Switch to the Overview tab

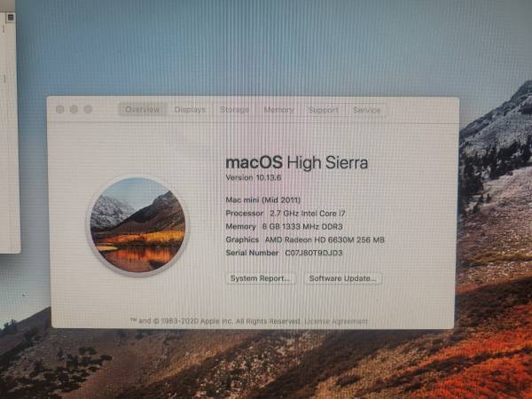(x=143, y=109)
